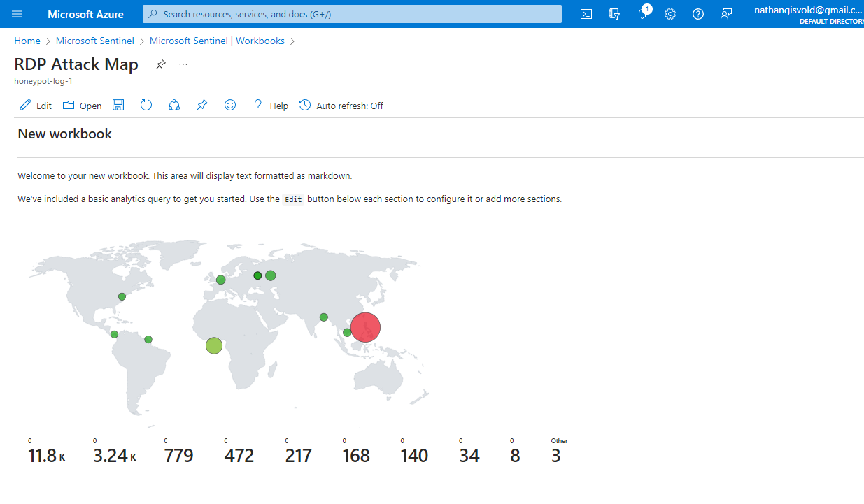Launch Cloud Shell from the top bar
The width and height of the screenshot is (864, 504).
click(x=586, y=14)
